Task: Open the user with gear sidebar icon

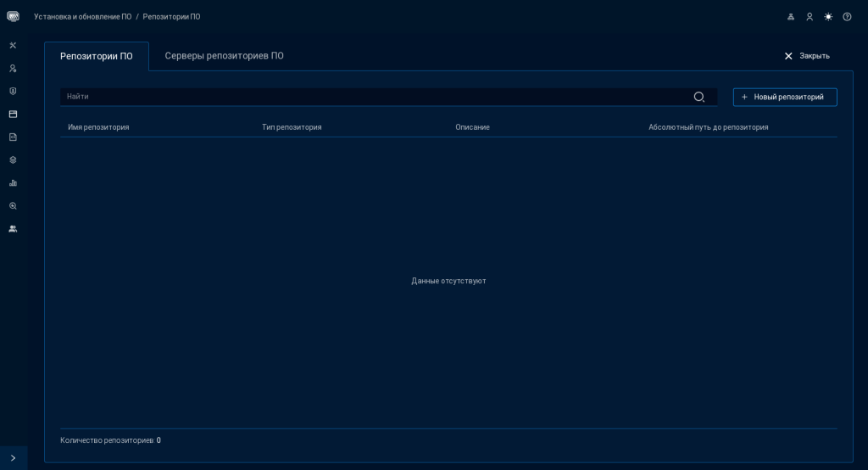Action: tap(13, 68)
